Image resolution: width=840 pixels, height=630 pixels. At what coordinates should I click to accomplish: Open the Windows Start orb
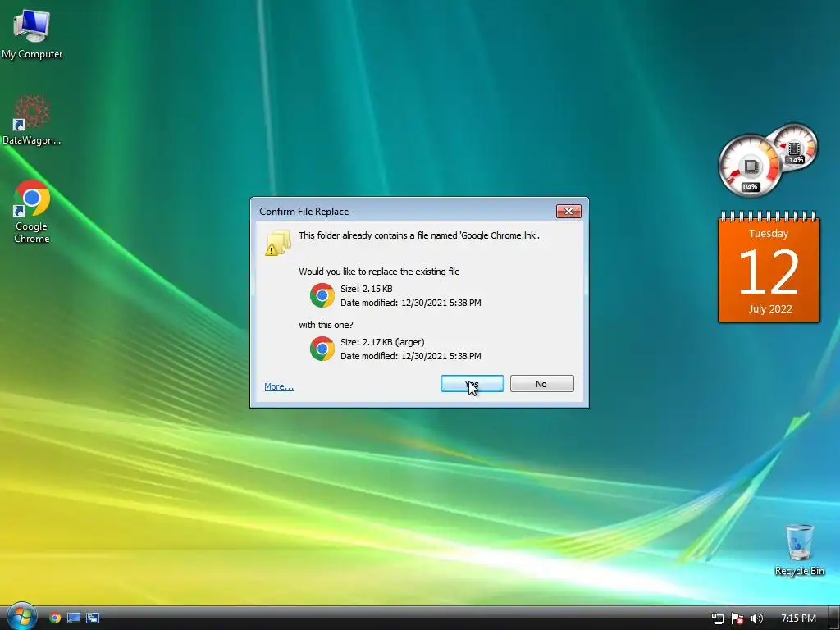(x=21, y=617)
